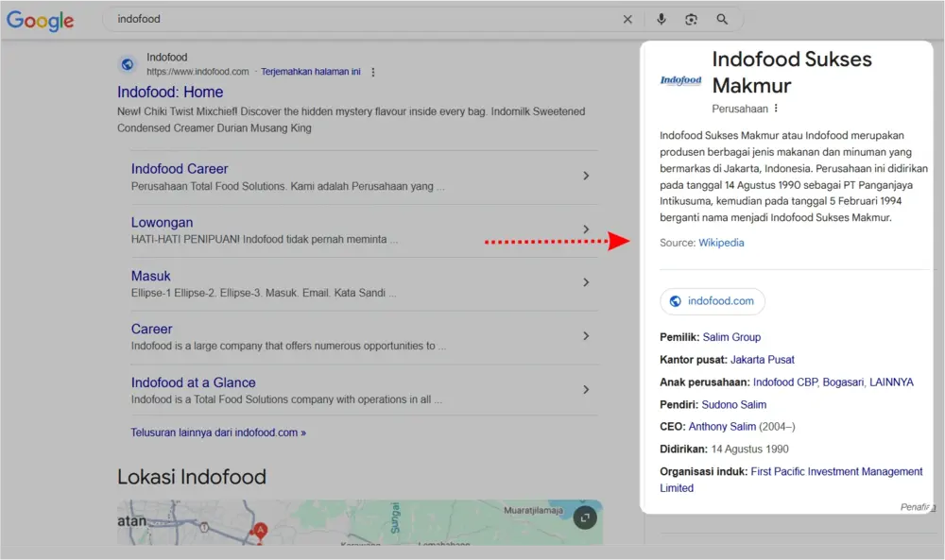Screen dimensions: 945x560
Task: Open Indofood at a Glance sitelink
Action: tap(193, 382)
